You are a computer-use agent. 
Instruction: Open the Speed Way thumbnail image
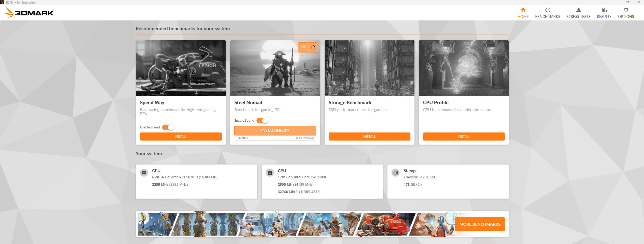(181, 68)
